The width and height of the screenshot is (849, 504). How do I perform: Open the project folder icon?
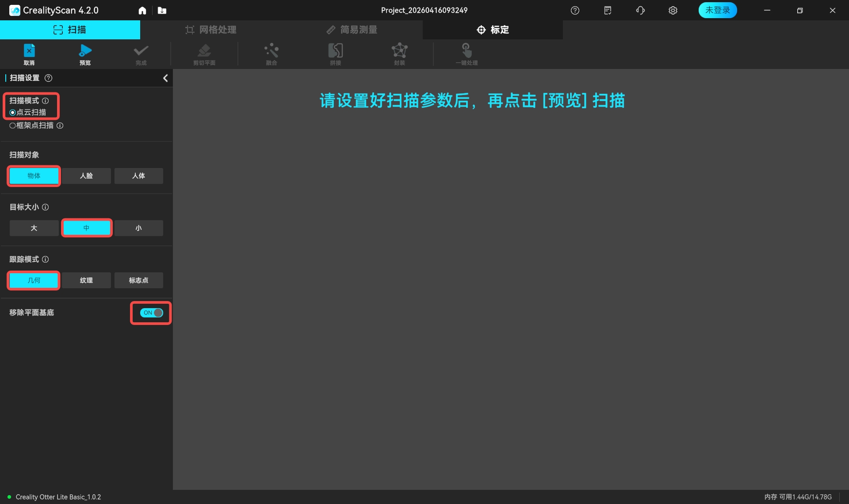[162, 11]
